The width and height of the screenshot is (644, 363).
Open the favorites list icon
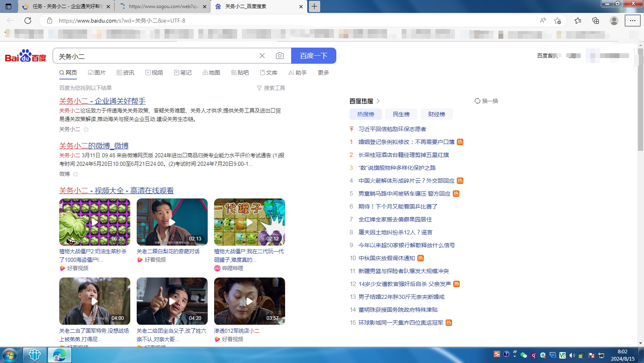point(578,21)
